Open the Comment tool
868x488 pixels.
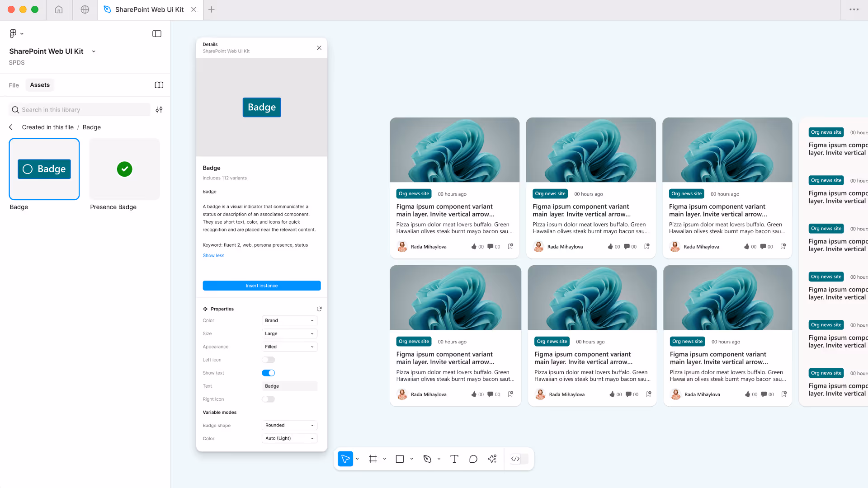(473, 459)
